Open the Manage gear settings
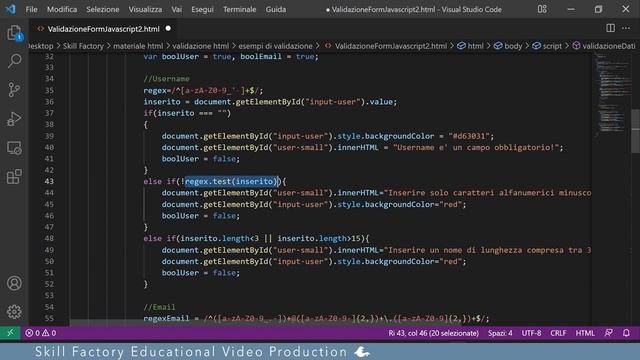Image resolution: width=640 pixels, height=360 pixels. [14, 311]
